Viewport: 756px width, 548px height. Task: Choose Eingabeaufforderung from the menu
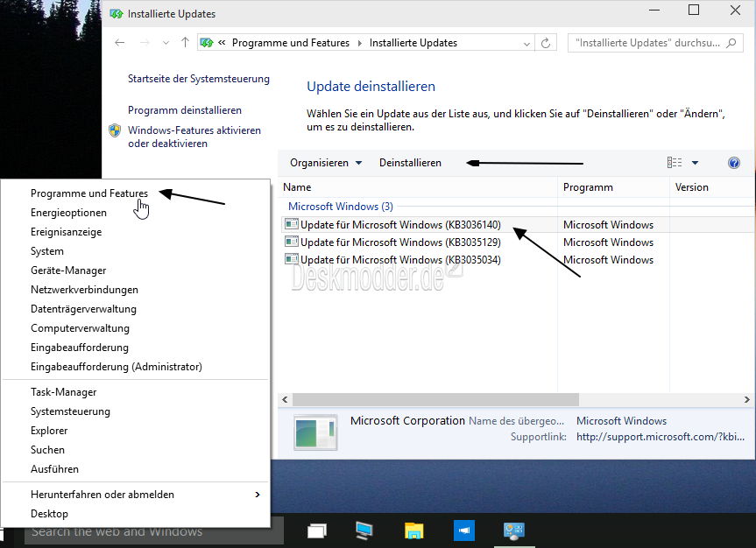(80, 348)
